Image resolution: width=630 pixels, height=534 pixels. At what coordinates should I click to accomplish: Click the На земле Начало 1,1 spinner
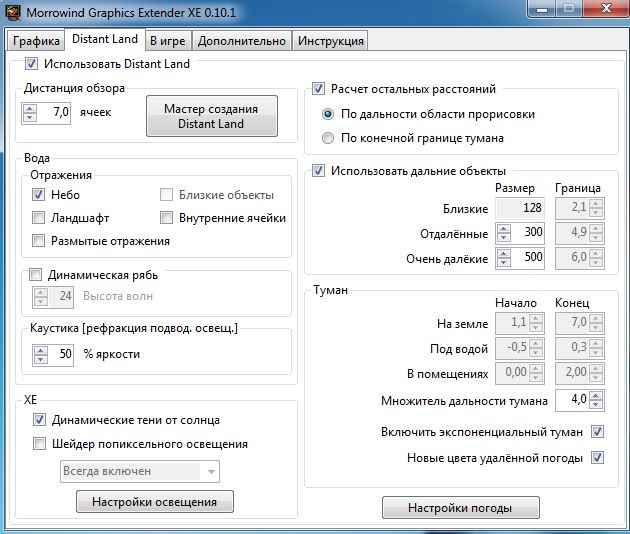click(x=520, y=323)
